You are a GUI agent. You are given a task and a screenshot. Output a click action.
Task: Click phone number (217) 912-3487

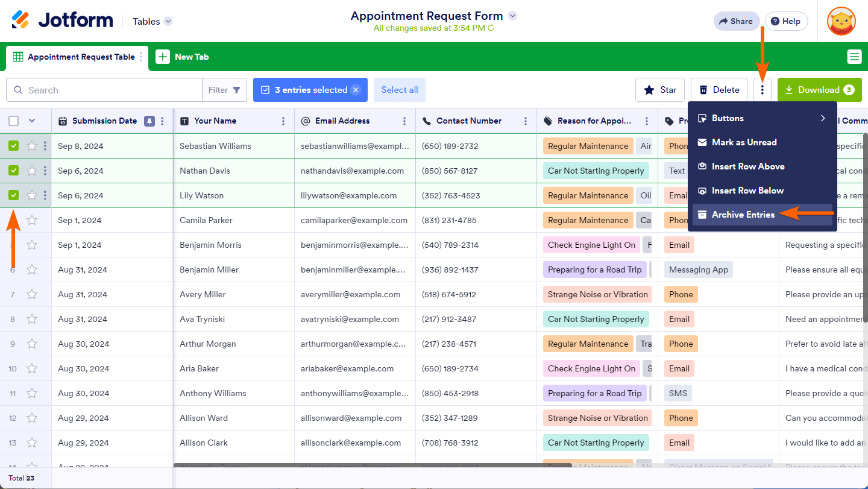tap(449, 319)
